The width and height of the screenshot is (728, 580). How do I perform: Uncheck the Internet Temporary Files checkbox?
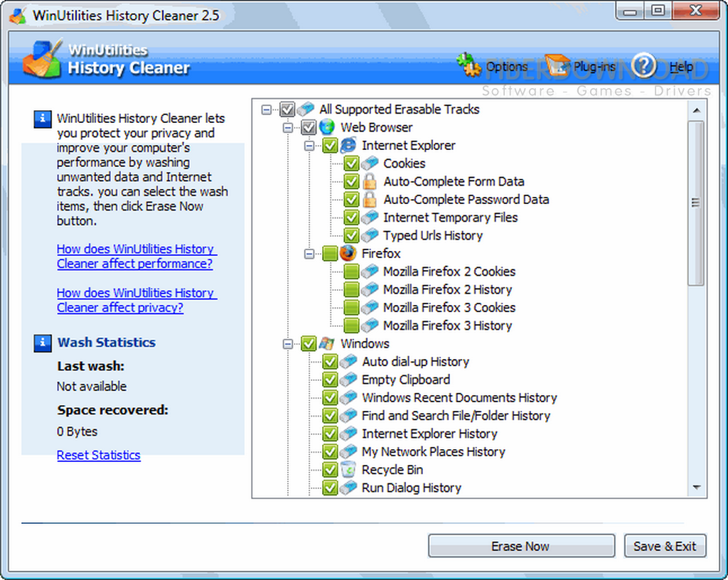[x=351, y=217]
